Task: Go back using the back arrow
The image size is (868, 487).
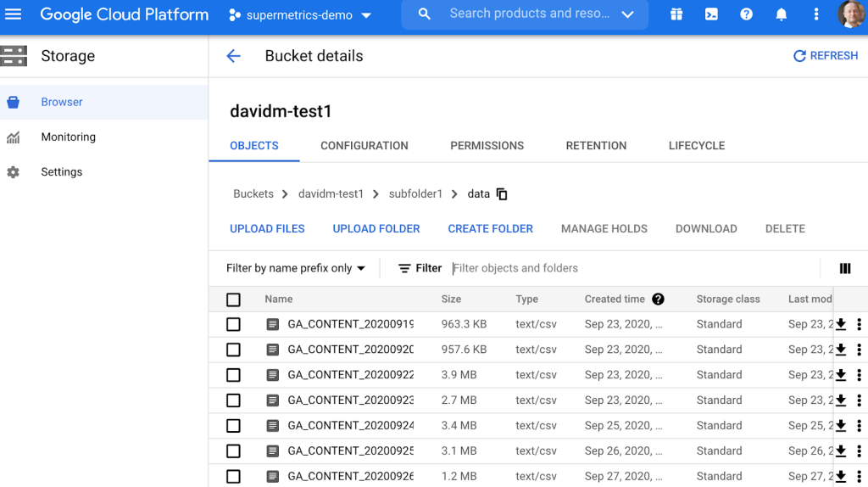Action: pyautogui.click(x=233, y=56)
